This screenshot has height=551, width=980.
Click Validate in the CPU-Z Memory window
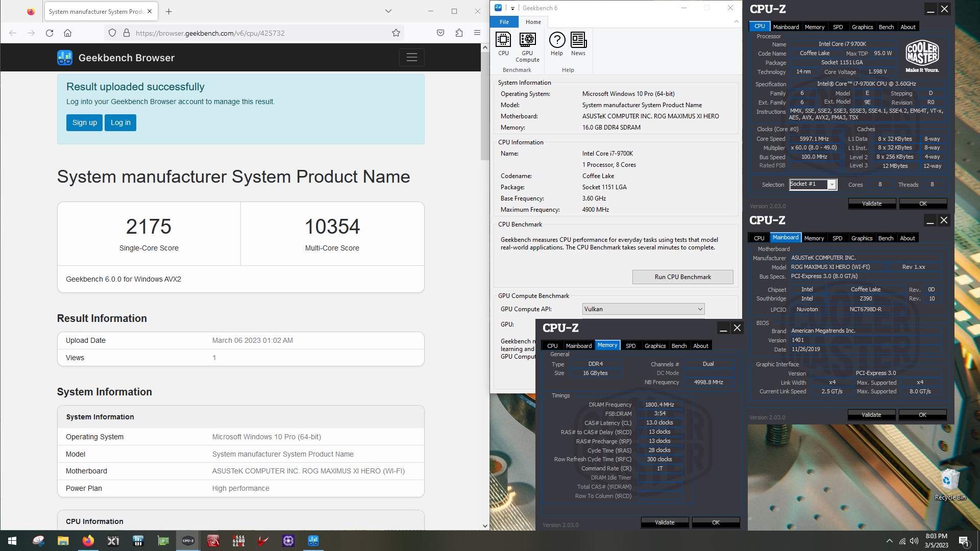tap(665, 522)
